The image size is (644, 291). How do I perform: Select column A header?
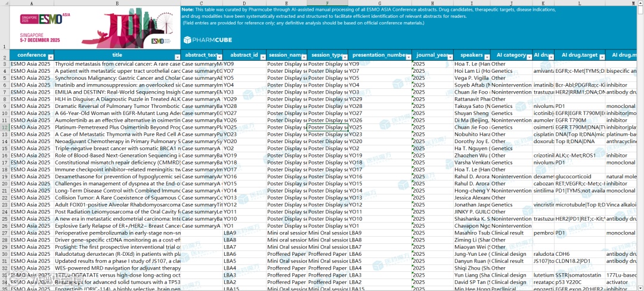pos(32,3)
